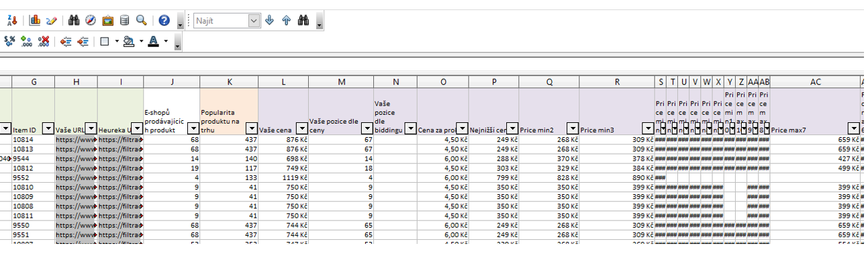Open the Item ID column filter dropdown
This screenshot has height=254, width=868.
point(48,128)
